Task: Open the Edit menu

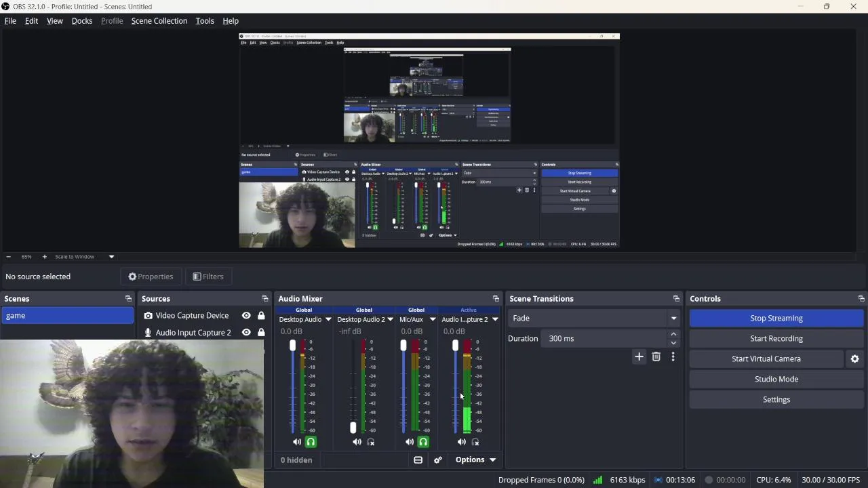Action: coord(31,21)
